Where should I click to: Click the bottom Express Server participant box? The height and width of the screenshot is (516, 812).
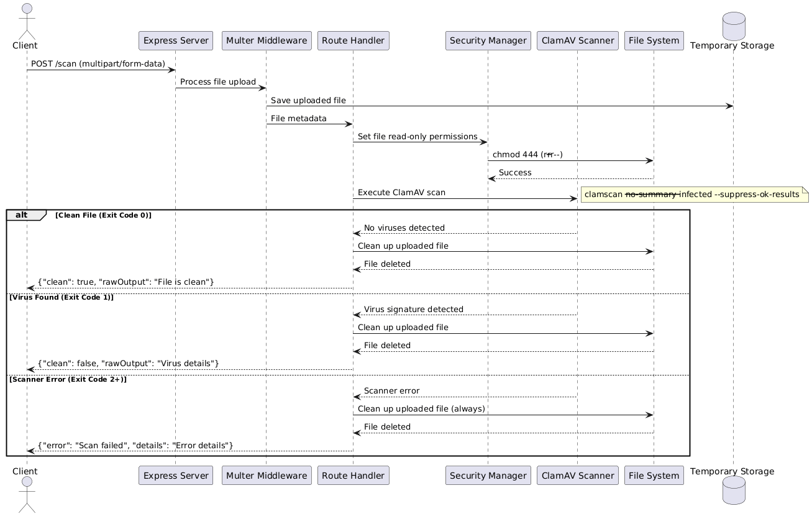176,476
